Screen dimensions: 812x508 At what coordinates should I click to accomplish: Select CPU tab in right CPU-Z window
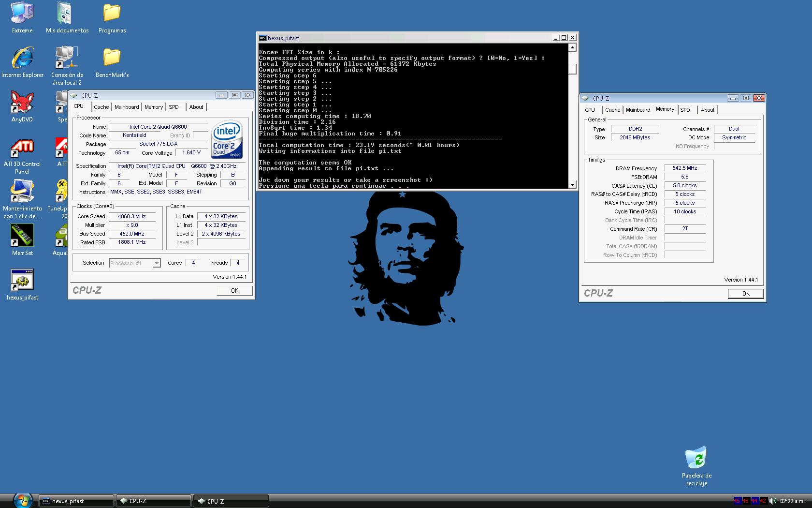pyautogui.click(x=590, y=110)
